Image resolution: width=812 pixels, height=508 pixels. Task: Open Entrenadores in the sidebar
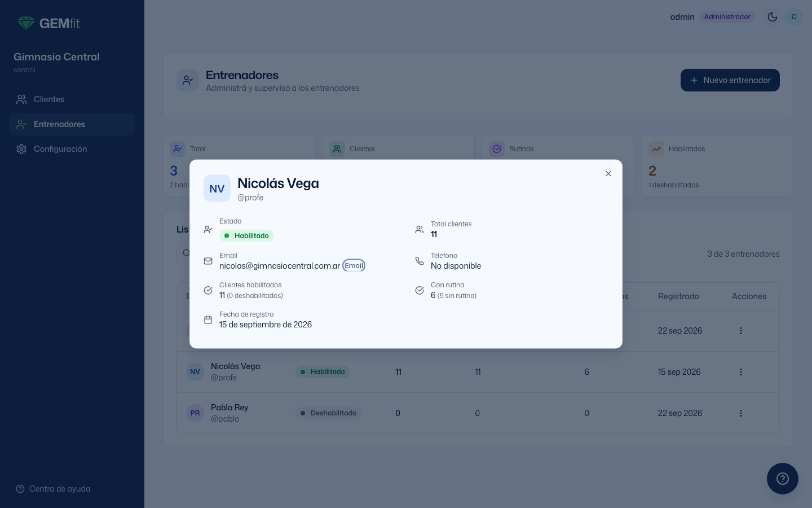[72, 124]
